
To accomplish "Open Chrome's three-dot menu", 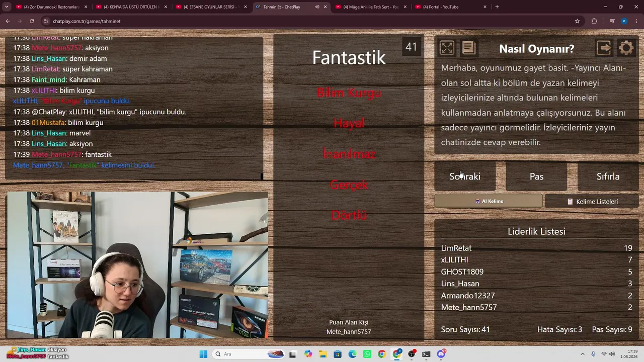I will pyautogui.click(x=636, y=21).
